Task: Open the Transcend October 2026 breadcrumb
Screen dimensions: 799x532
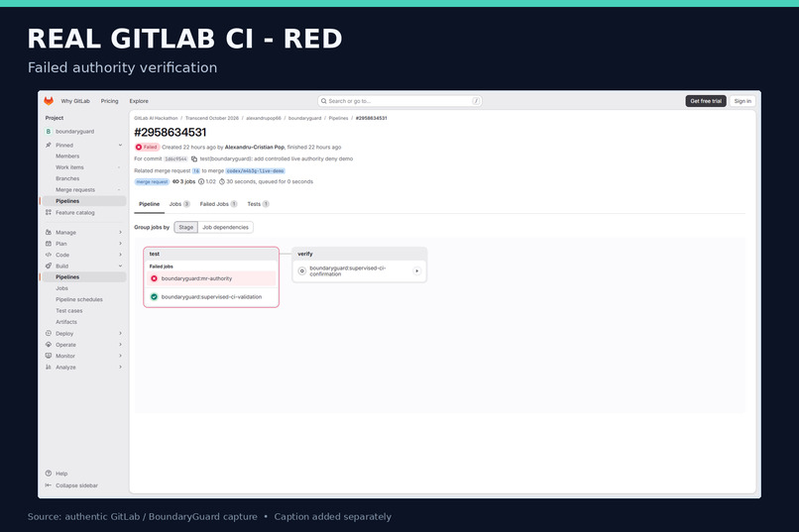Action: click(x=212, y=118)
